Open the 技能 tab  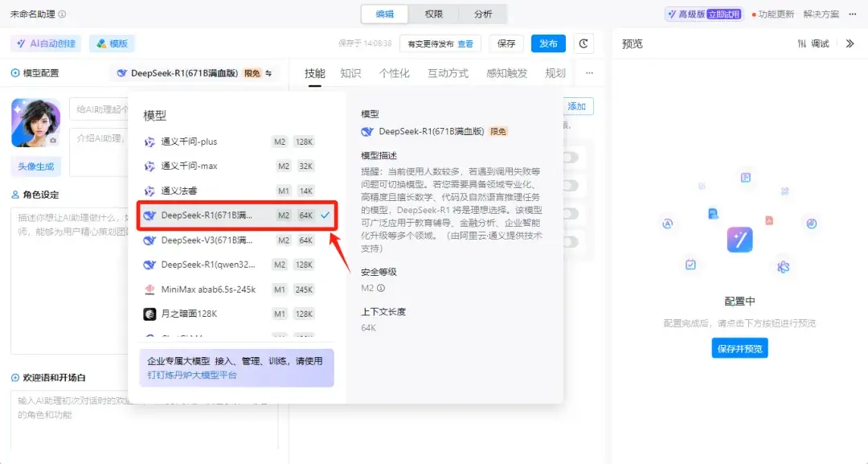(x=314, y=73)
